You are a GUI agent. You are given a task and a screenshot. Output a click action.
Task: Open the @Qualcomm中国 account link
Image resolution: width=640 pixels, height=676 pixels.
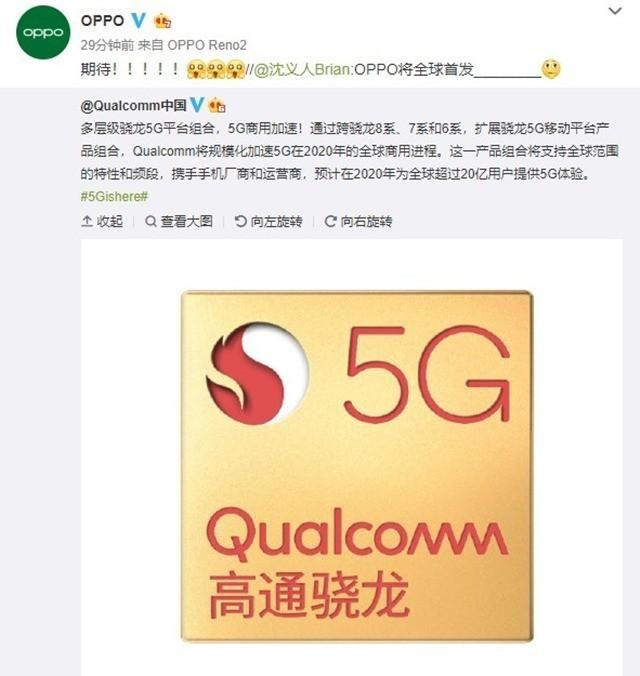click(134, 105)
